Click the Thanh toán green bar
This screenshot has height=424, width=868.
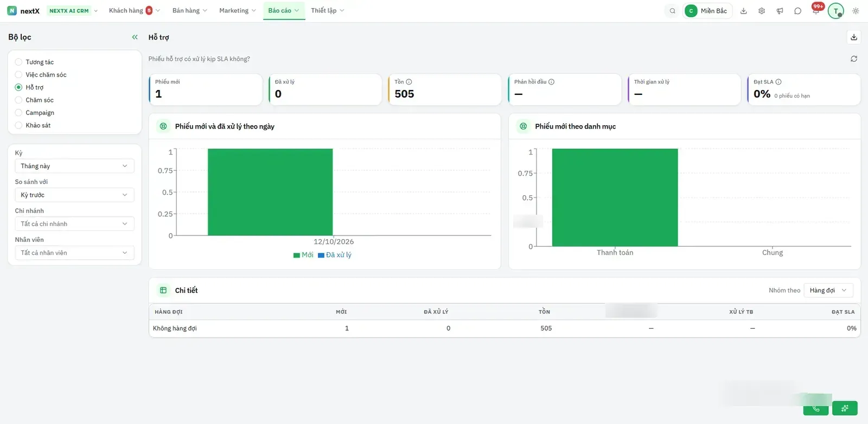(615, 197)
